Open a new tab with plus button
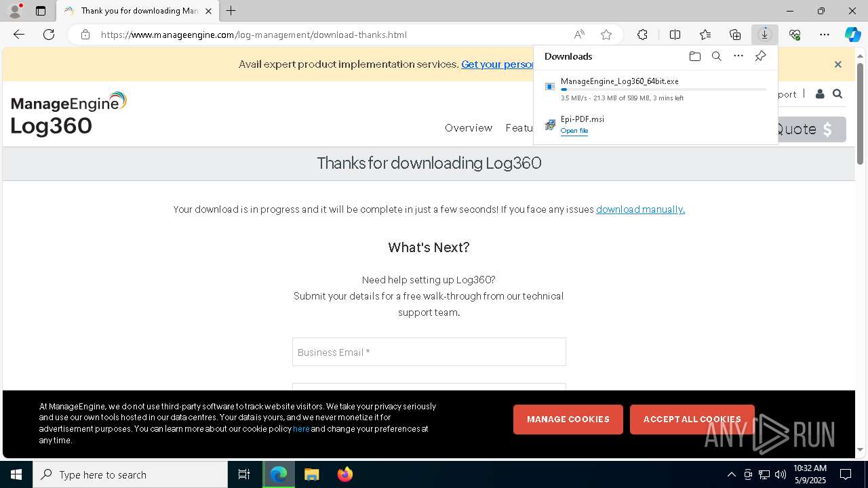The height and width of the screenshot is (488, 868). point(231,11)
